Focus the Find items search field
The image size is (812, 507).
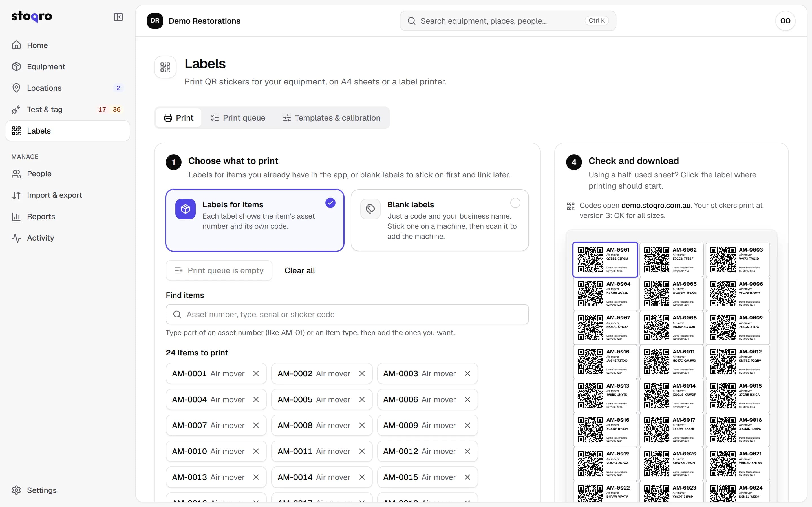(x=347, y=314)
